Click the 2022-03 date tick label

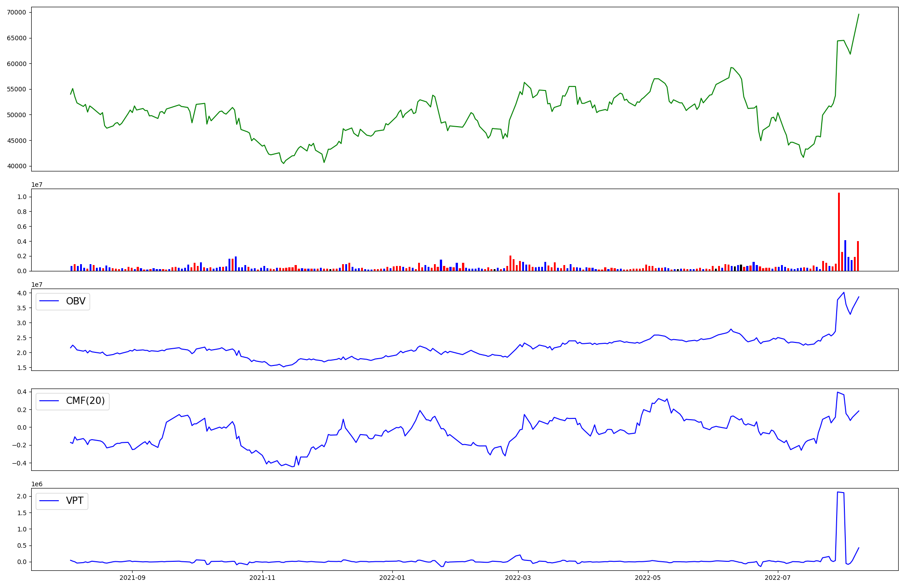tap(518, 578)
